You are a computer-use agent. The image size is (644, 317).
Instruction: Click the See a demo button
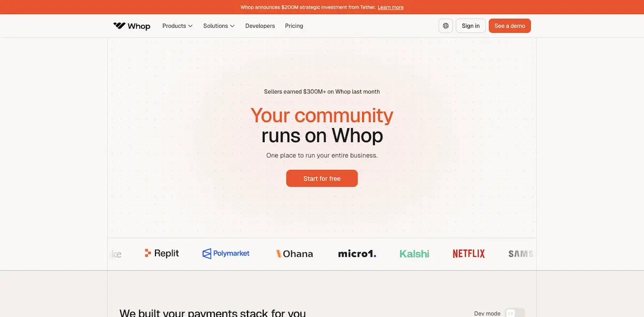[510, 26]
